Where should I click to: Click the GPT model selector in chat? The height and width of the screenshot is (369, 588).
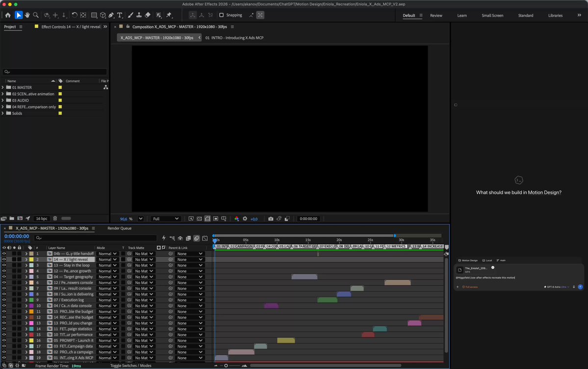[x=557, y=287]
